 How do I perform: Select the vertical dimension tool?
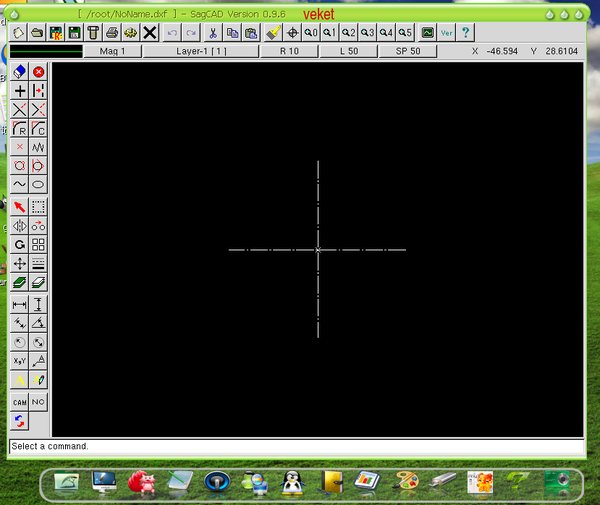point(38,305)
